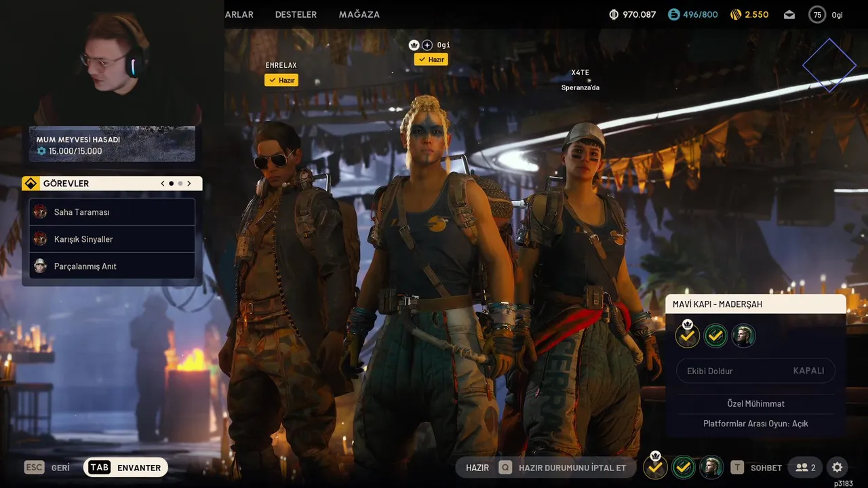The height and width of the screenshot is (488, 868).
Task: Open the DESTELER tab
Action: click(x=296, y=14)
